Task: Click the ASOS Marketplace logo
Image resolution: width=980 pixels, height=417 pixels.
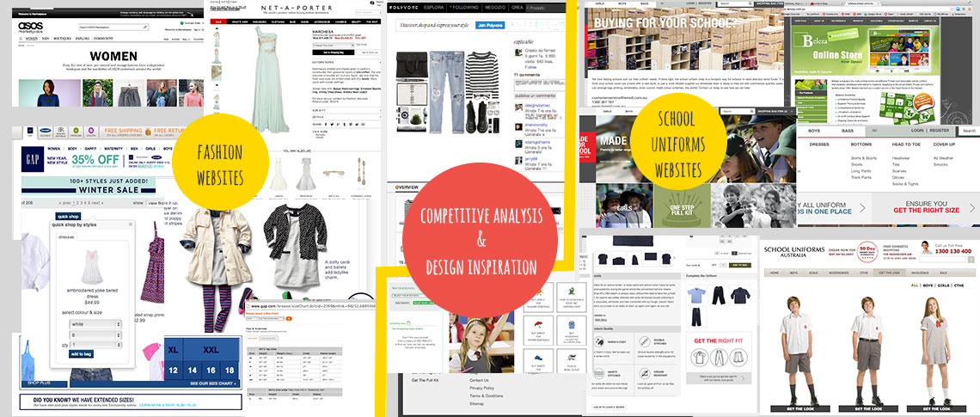Action: pyautogui.click(x=31, y=28)
